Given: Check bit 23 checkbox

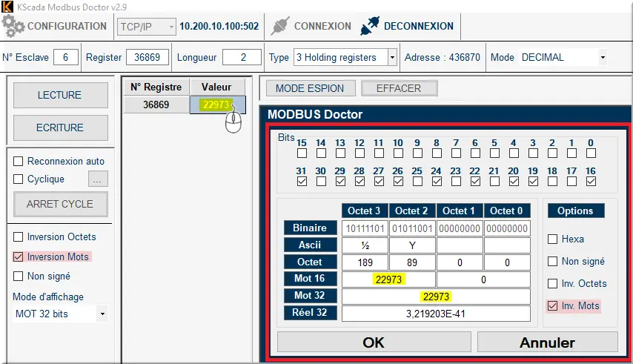Looking at the screenshot, I should pos(456,182).
